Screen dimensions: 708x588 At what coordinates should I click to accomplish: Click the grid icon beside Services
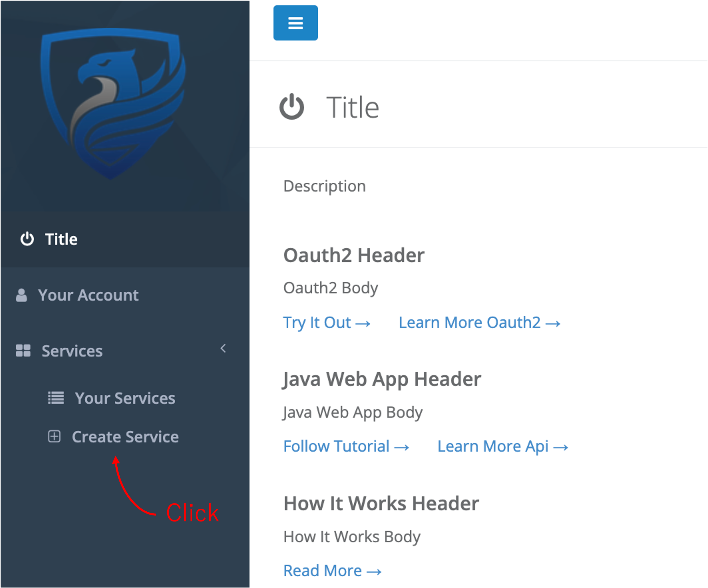tap(23, 351)
